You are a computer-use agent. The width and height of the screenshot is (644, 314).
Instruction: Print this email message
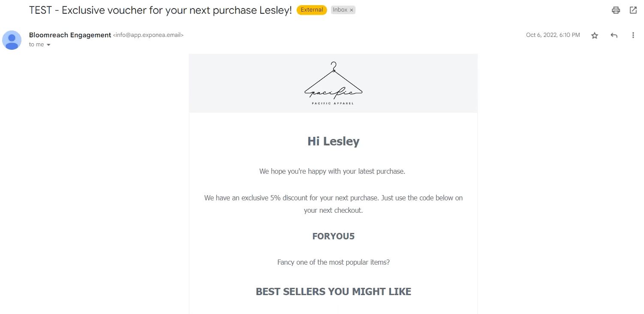click(616, 10)
